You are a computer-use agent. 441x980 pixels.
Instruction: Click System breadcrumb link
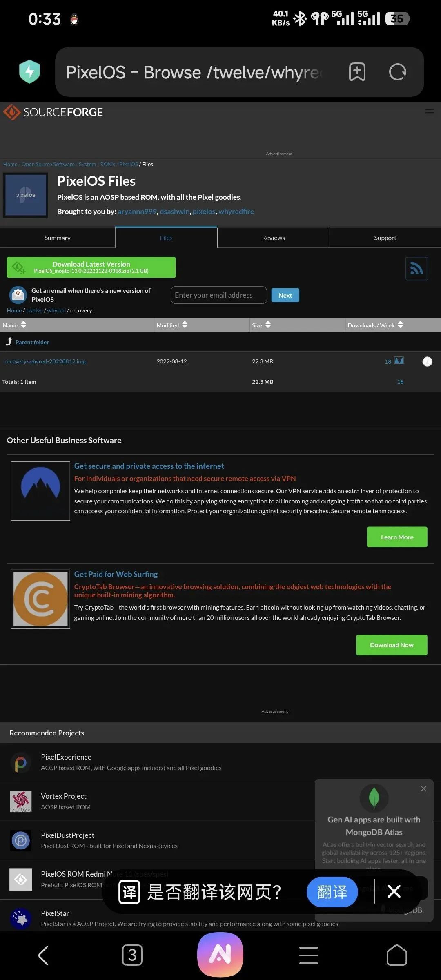coord(87,164)
